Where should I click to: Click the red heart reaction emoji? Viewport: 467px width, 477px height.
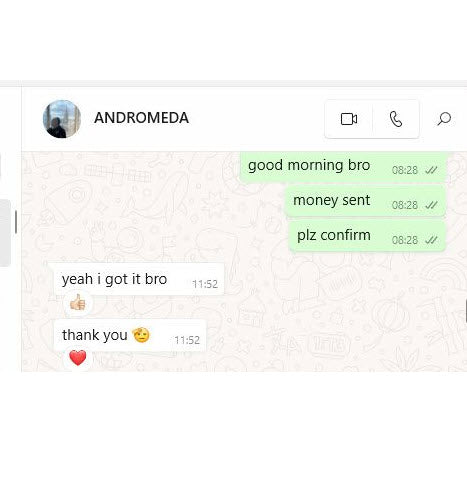(77, 358)
